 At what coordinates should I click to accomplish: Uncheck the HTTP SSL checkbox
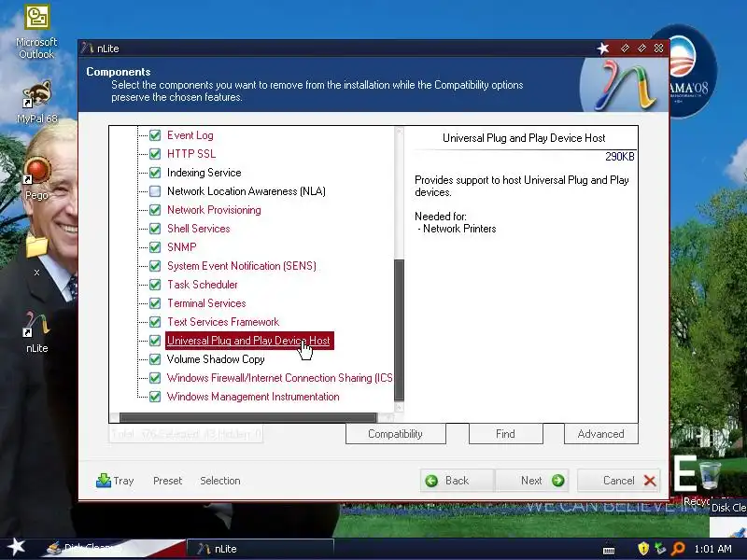pos(155,154)
